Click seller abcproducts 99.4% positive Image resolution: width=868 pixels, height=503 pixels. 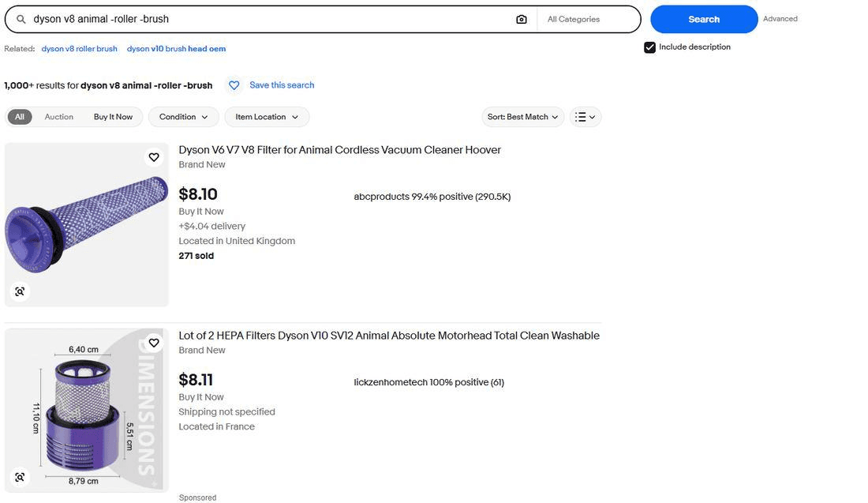pos(432,197)
